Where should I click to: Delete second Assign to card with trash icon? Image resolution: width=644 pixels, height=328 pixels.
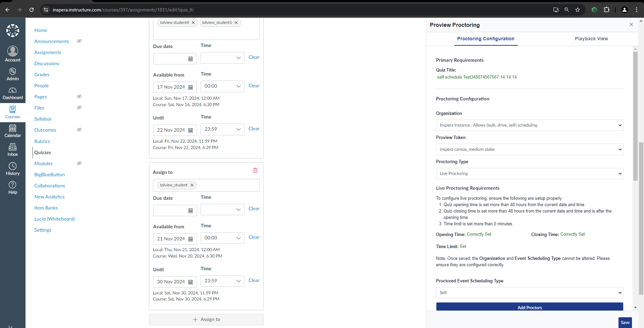tap(255, 171)
